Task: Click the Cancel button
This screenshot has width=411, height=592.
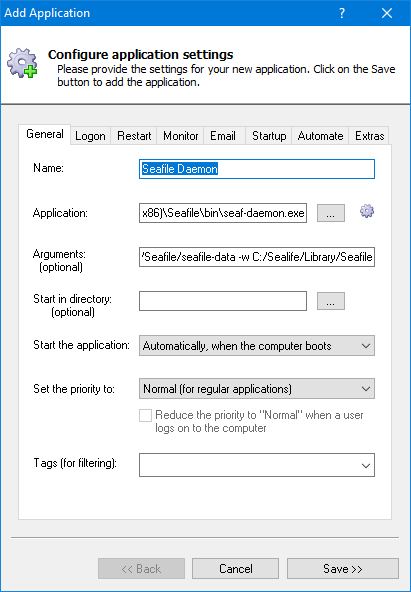Action: 236,569
